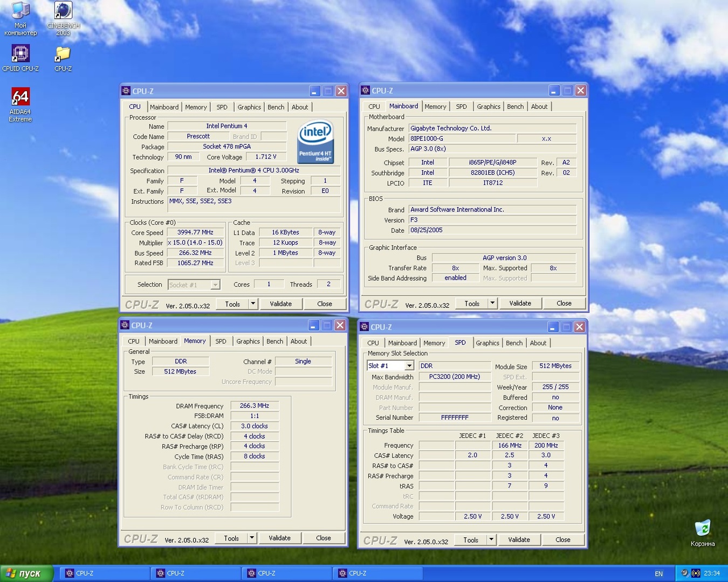
Task: Click the Serial Number FFFFFFFF value
Action: (455, 417)
